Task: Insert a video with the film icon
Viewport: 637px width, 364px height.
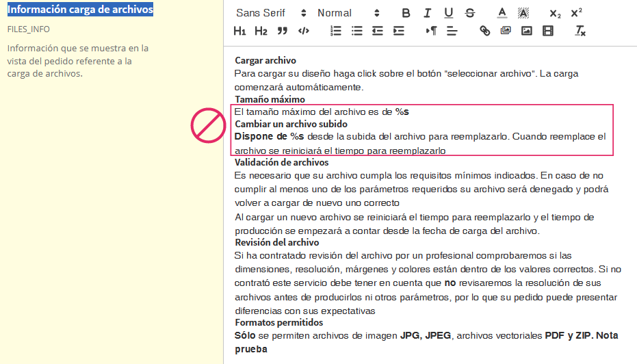Action: [x=547, y=31]
